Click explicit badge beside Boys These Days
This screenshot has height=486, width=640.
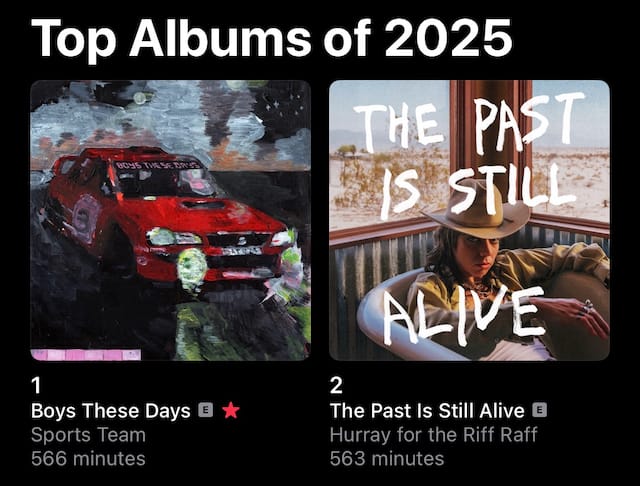(x=206, y=410)
